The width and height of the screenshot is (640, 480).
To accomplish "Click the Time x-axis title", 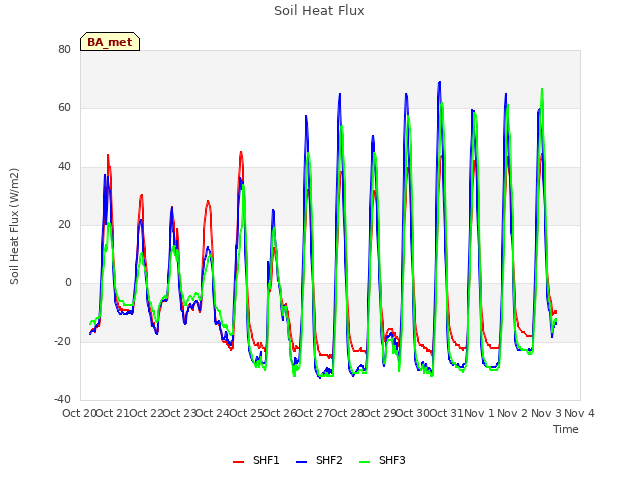I will (566, 429).
